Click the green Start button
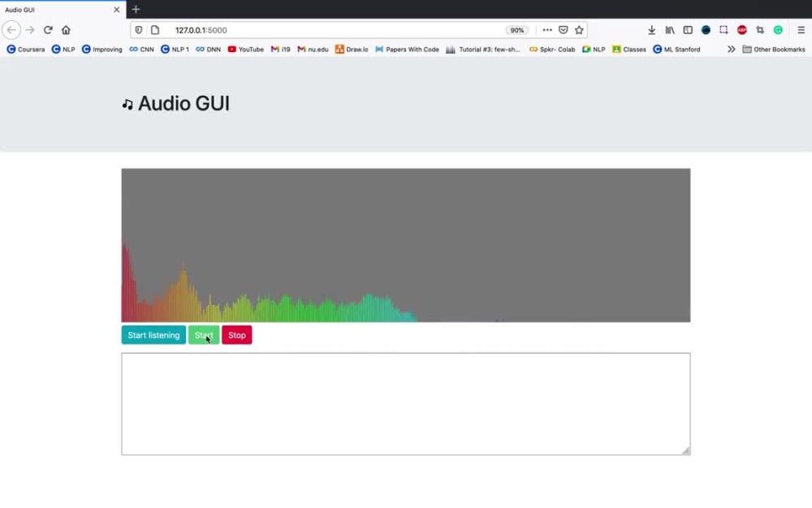This screenshot has width=812, height=508. (204, 335)
